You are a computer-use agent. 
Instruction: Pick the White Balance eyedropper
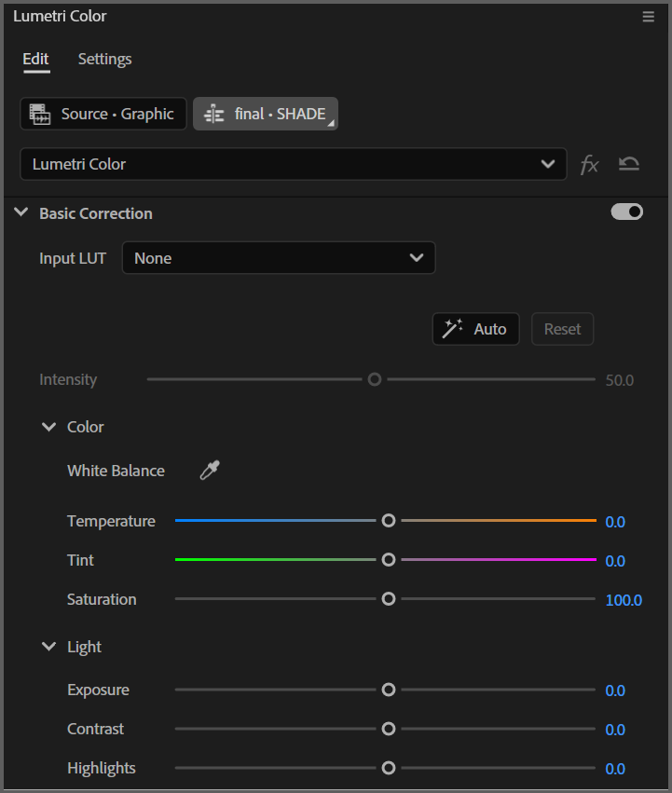210,471
